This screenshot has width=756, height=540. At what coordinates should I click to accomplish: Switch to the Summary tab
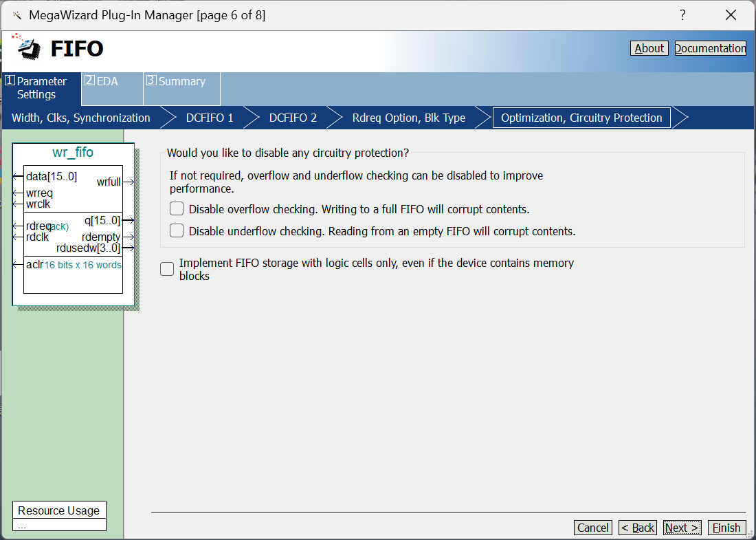pyautogui.click(x=181, y=88)
